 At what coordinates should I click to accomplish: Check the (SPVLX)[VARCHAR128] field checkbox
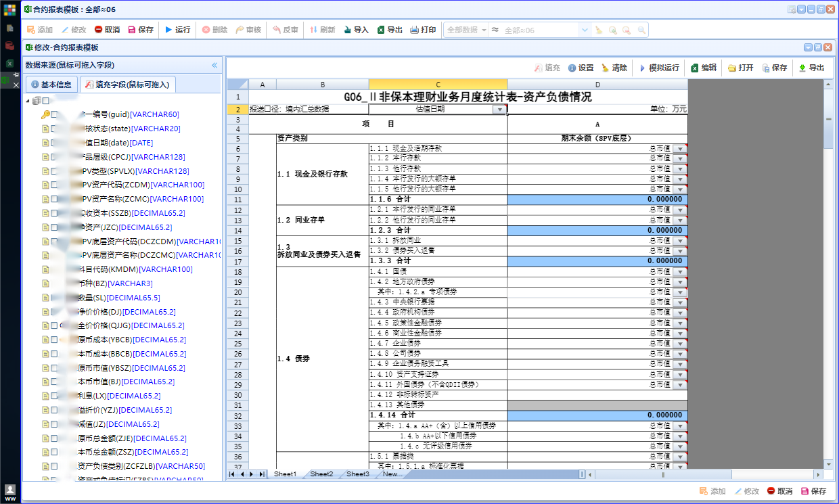tap(55, 171)
